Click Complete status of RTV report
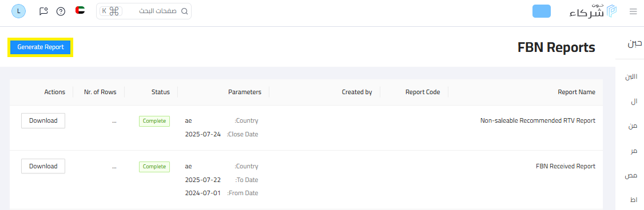This screenshot has height=210, width=644. 154,121
